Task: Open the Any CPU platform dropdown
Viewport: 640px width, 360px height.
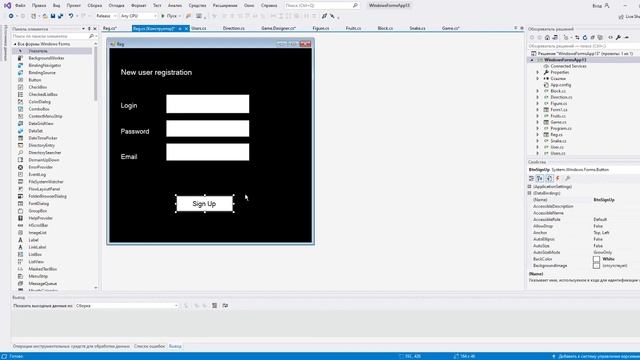Action: [x=138, y=16]
